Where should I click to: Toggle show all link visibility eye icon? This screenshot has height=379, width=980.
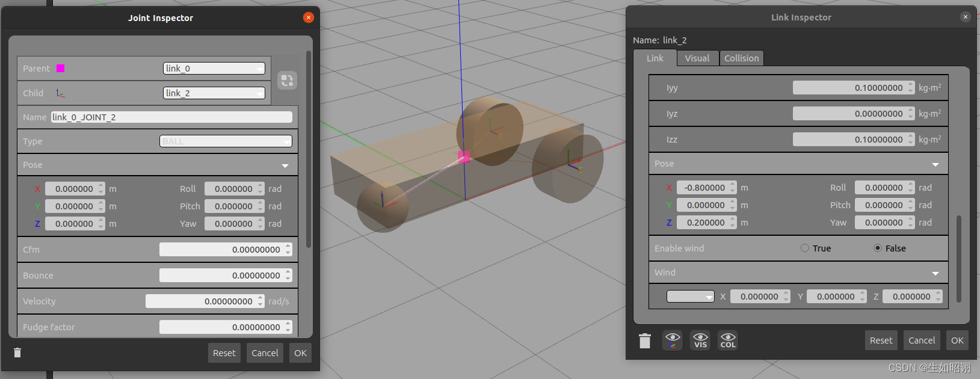pyautogui.click(x=673, y=340)
